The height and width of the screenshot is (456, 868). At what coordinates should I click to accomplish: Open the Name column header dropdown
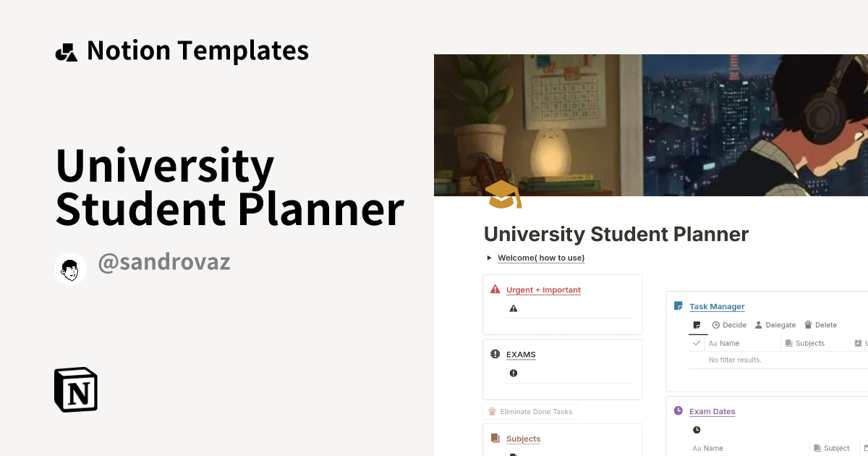[x=723, y=343]
